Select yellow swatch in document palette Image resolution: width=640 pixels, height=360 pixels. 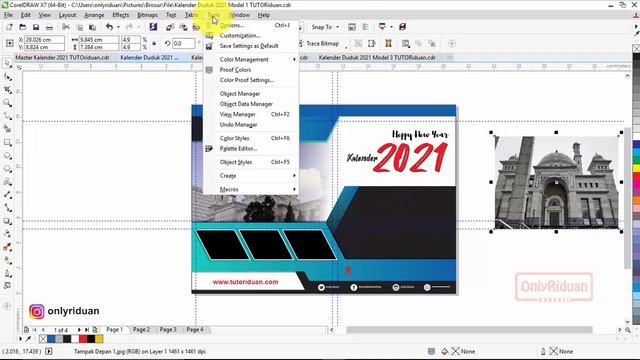point(99,339)
